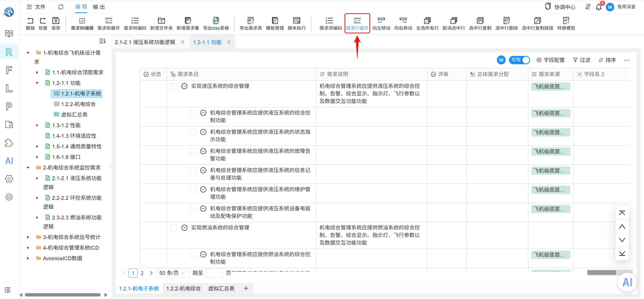Check the box for 实现燃油系统的综合管理
644x299 pixels.
coord(174,228)
